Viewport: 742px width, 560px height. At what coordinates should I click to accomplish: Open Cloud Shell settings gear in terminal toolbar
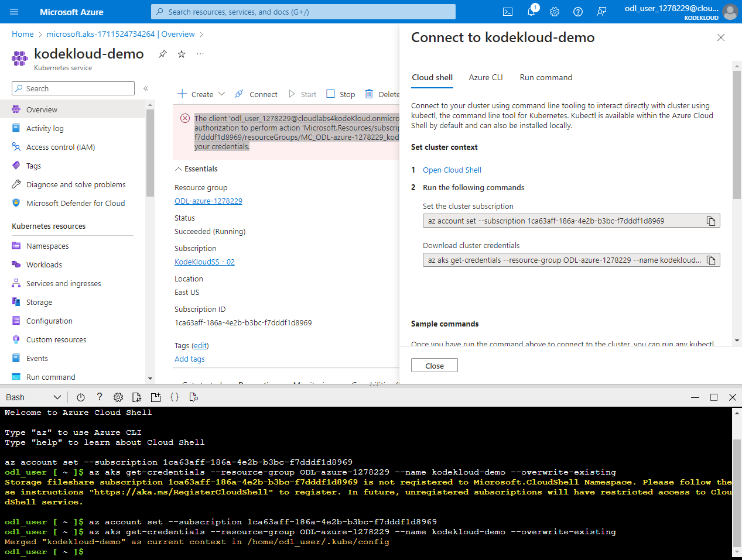coord(118,397)
